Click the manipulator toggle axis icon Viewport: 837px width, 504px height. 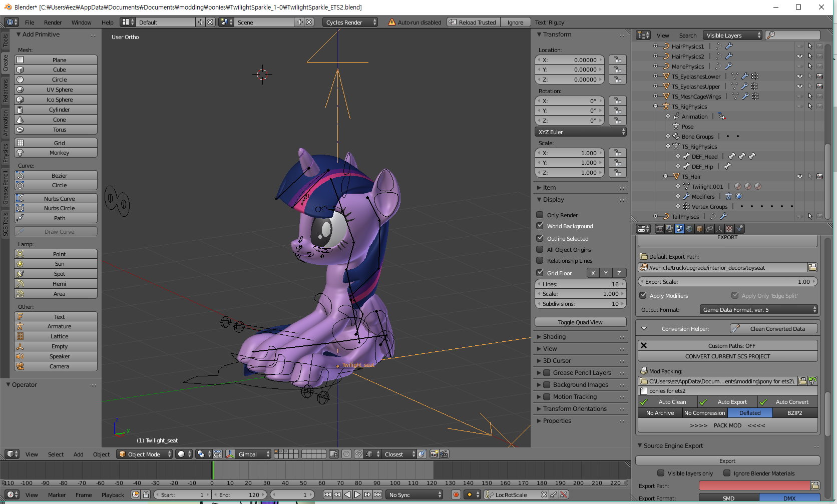[x=230, y=454]
